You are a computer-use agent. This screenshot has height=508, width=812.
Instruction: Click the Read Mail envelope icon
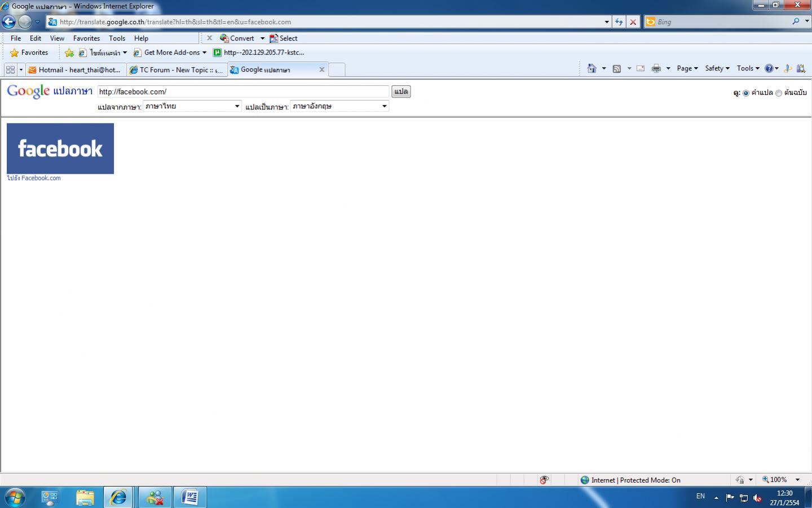pos(641,68)
